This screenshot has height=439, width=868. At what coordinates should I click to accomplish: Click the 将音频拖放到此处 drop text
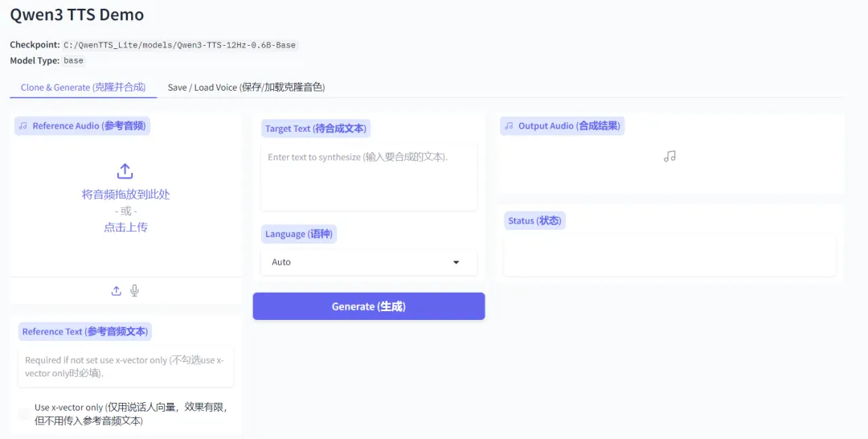[x=125, y=195]
